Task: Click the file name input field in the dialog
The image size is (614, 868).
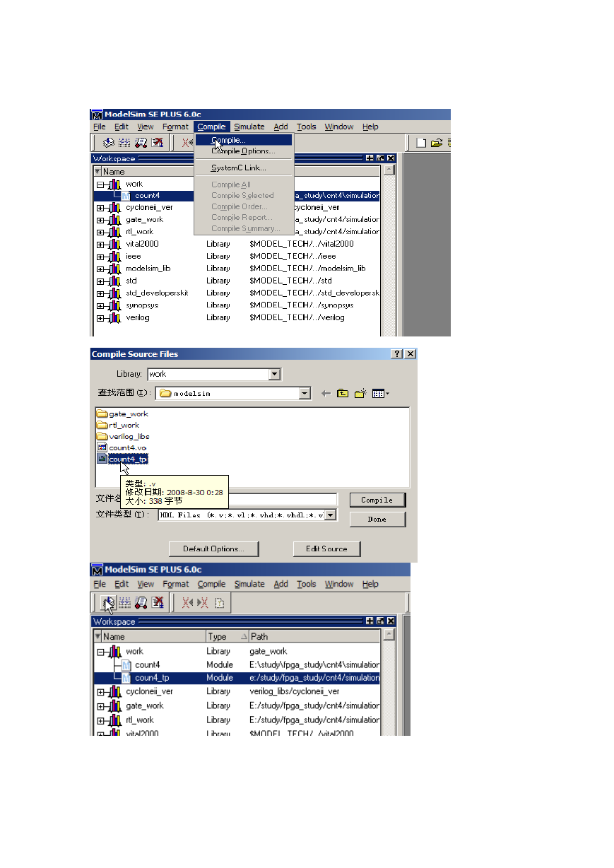Action: (283, 500)
